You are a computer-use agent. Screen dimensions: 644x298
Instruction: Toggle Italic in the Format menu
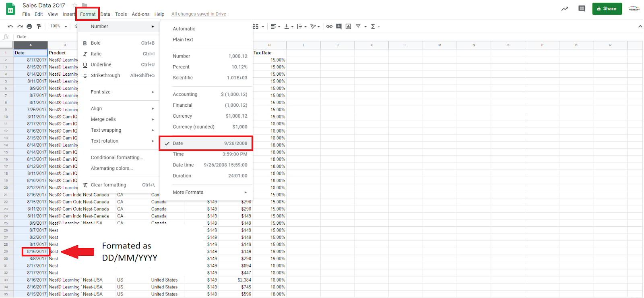[x=119, y=54]
